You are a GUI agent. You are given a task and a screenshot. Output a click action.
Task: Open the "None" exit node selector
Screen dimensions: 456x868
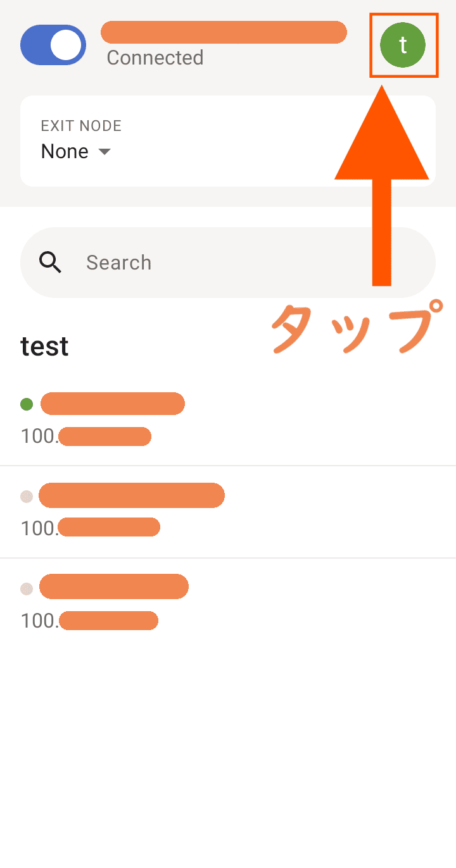(x=65, y=152)
